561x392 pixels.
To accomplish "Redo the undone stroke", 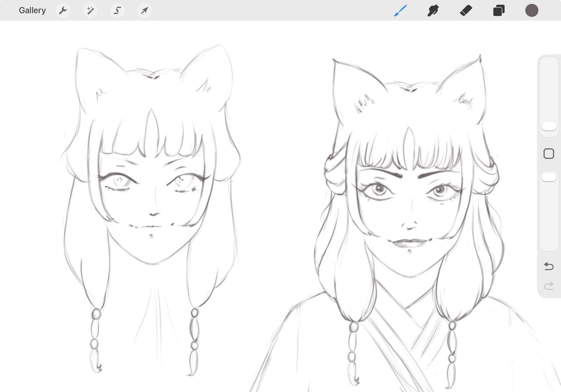I will click(x=549, y=286).
